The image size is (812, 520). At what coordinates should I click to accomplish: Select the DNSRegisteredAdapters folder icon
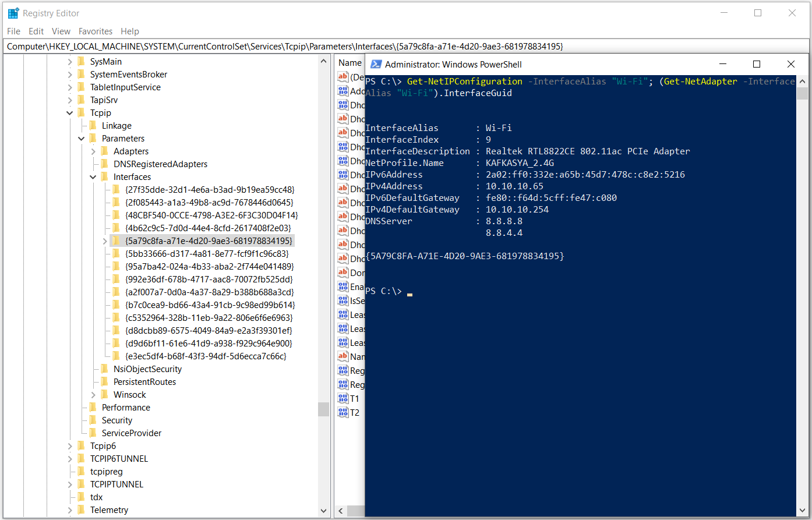click(104, 164)
